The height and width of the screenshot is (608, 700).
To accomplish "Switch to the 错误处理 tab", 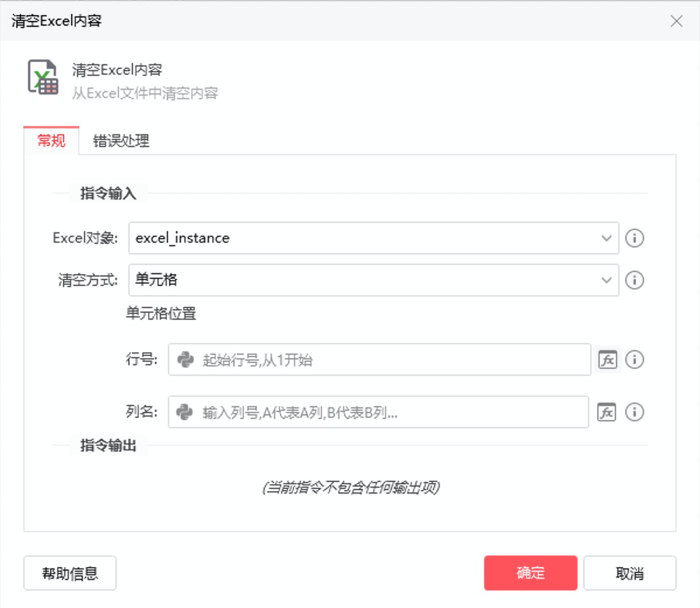I will pyautogui.click(x=121, y=141).
